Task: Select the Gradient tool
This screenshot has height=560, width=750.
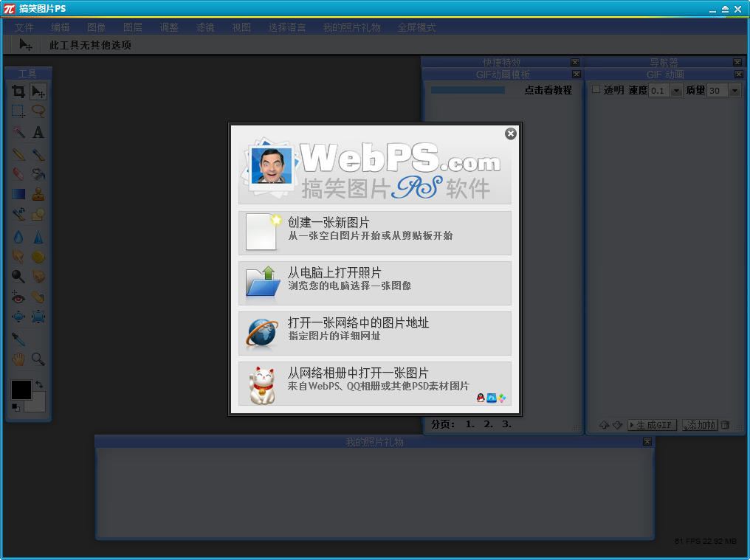Action: [18, 194]
